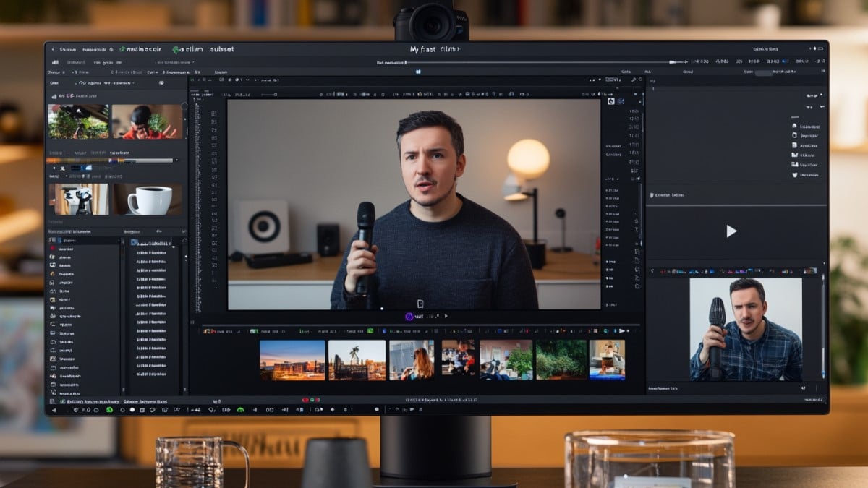Click the green headphone-shaped icon in the bottom toolbar center
Viewport: 868px width, 488px height.
pos(240,410)
